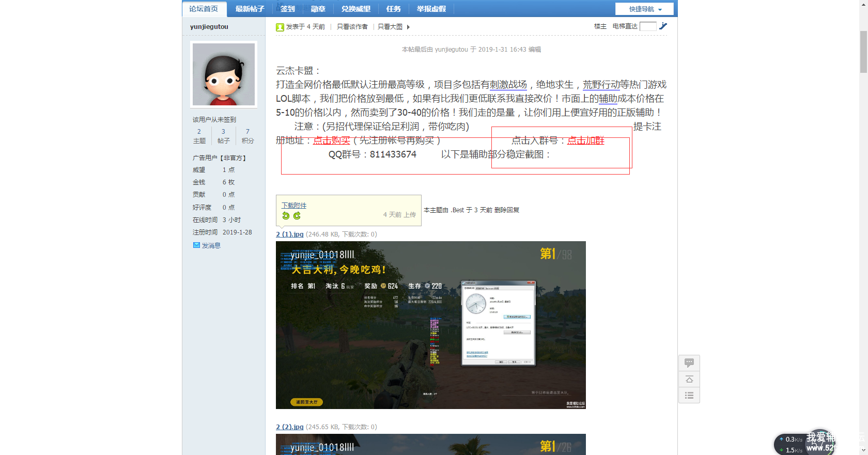Rotate attachment left with green counterclockwise arrow
This screenshot has width=868, height=455.
pos(286,216)
